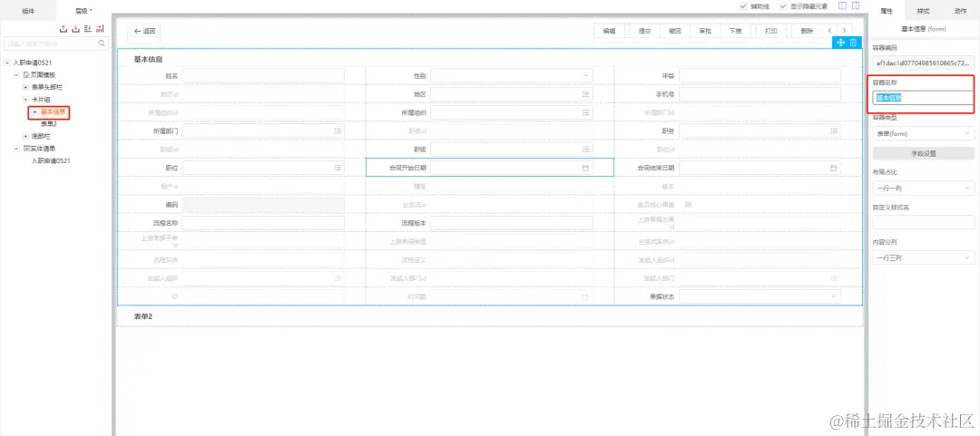Click the download icon in tree toolbar

[x=75, y=29]
